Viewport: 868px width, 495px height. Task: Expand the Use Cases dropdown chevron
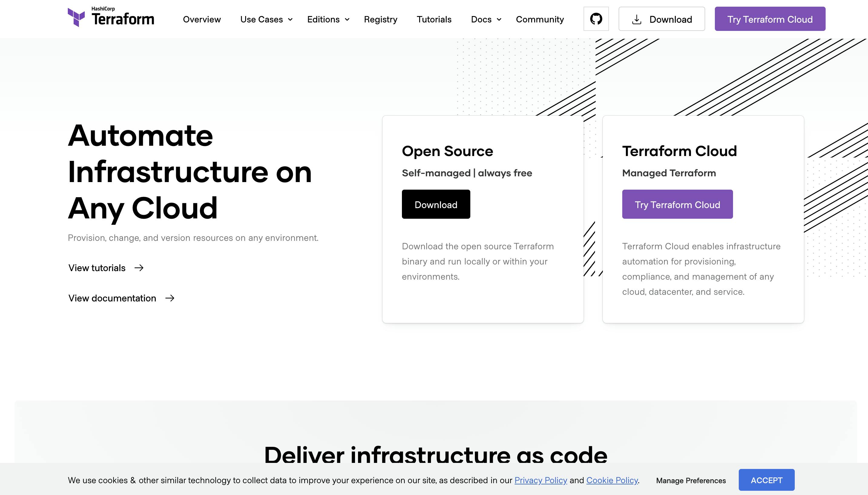[290, 20]
